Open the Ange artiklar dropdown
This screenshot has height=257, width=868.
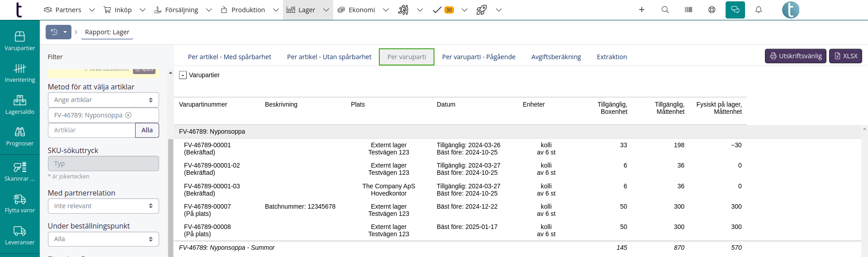(103, 100)
